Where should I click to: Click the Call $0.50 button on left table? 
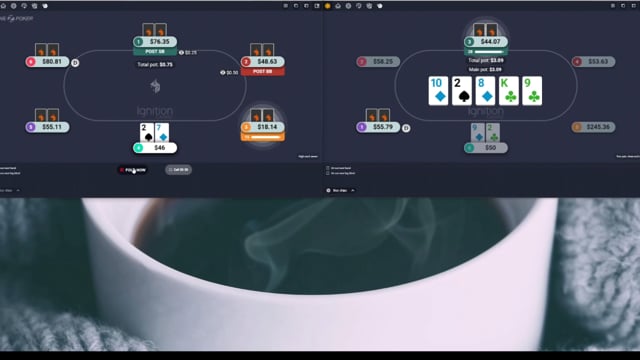pyautogui.click(x=178, y=169)
